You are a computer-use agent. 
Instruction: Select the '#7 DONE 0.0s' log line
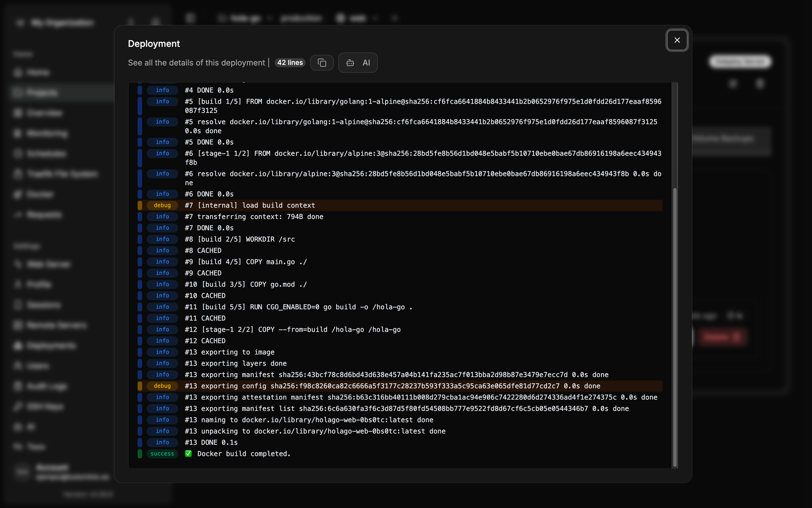click(x=400, y=228)
